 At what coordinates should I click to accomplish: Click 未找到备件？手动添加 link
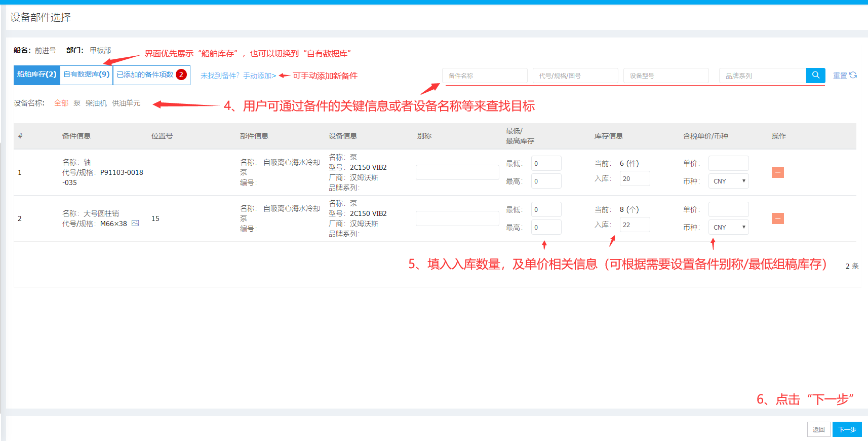coord(238,76)
